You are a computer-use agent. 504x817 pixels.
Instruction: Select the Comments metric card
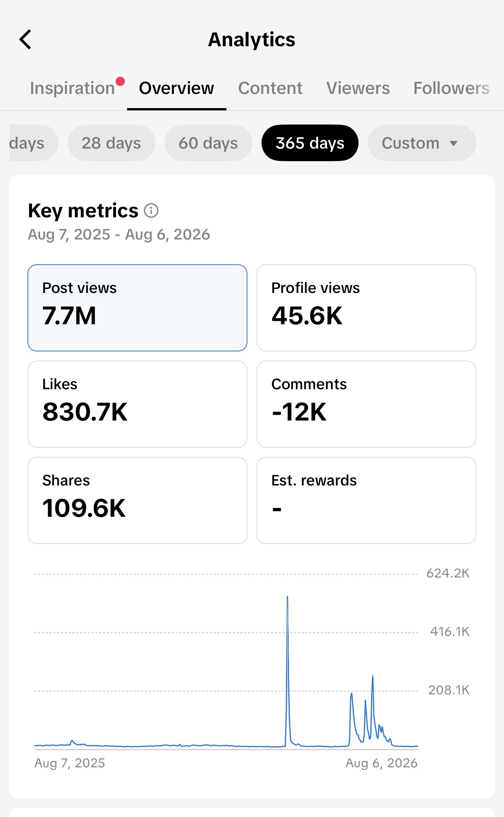coord(367,404)
